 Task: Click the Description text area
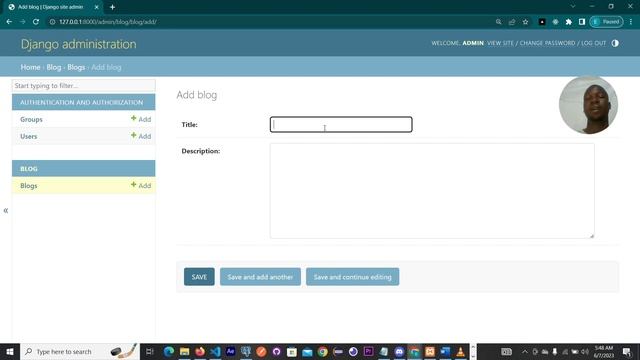point(432,191)
